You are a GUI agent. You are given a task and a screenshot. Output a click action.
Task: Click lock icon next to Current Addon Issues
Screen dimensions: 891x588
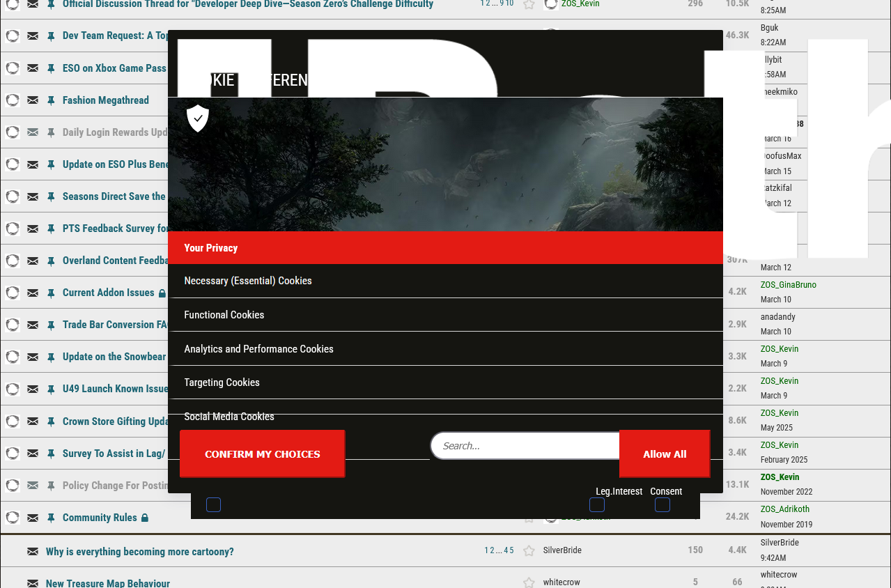[x=162, y=293]
